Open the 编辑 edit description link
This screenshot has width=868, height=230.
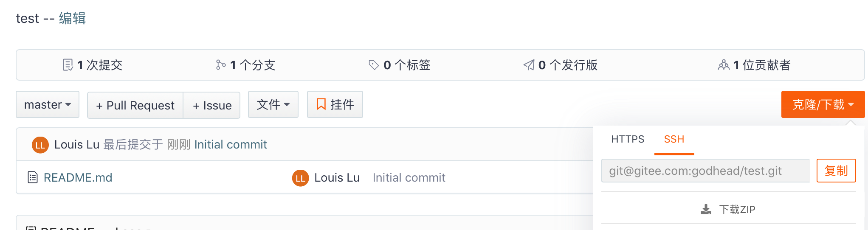click(x=72, y=18)
